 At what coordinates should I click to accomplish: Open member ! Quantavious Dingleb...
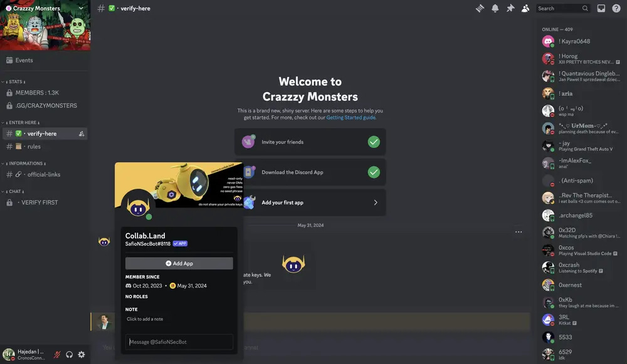581,76
